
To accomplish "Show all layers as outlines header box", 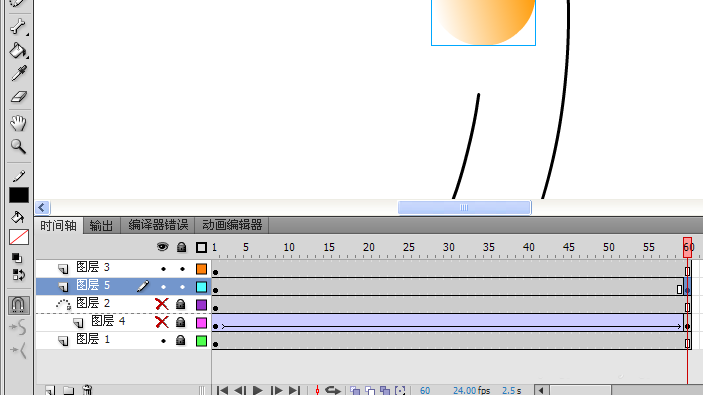I will (201, 247).
